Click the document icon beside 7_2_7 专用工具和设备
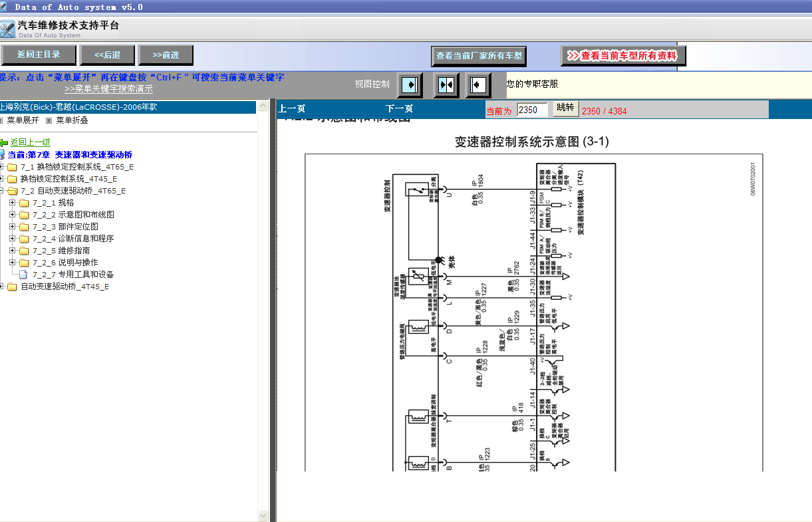The width and height of the screenshot is (812, 522). (23, 275)
